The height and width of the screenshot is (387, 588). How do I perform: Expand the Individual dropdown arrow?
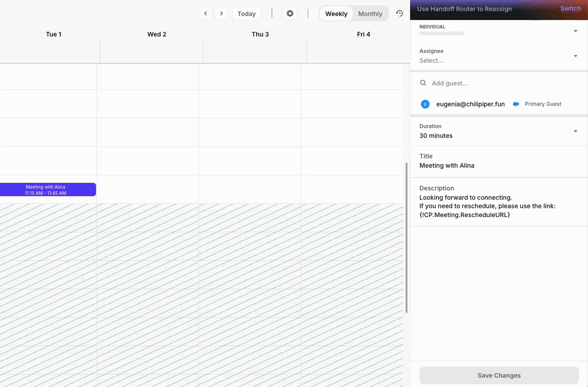tap(575, 31)
